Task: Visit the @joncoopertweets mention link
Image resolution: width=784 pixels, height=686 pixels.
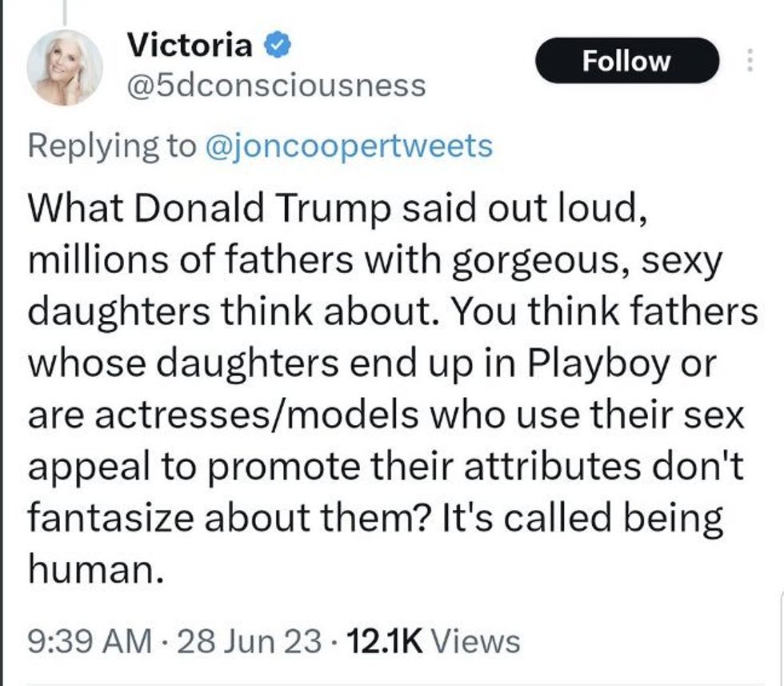Action: pyautogui.click(x=350, y=146)
